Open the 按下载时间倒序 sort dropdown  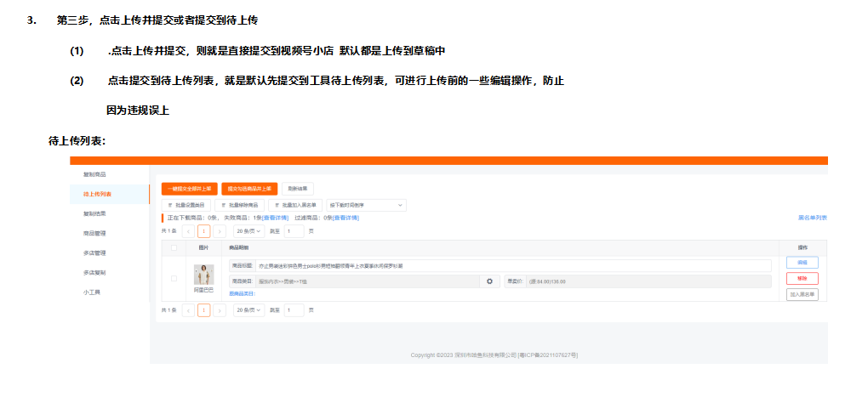(x=366, y=205)
